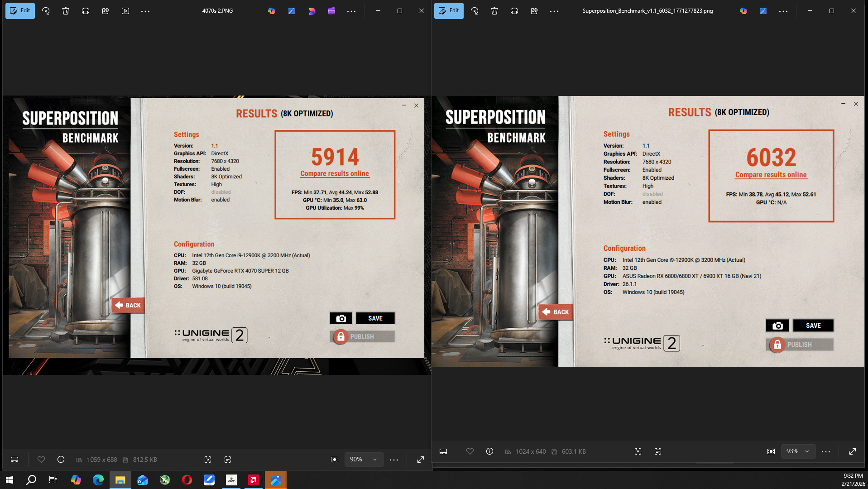Favorite the Superposition_Benchmark image
Viewport: 868px width, 489px height.
point(470,451)
